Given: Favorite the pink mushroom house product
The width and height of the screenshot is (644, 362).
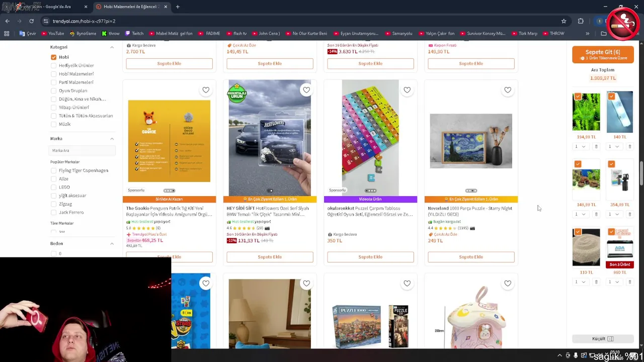Looking at the screenshot, I should click(x=508, y=284).
